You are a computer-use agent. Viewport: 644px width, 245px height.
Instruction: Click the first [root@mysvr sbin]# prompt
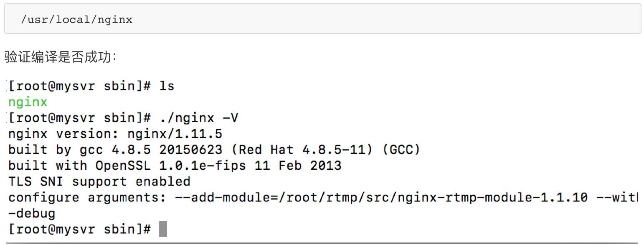pos(79,86)
